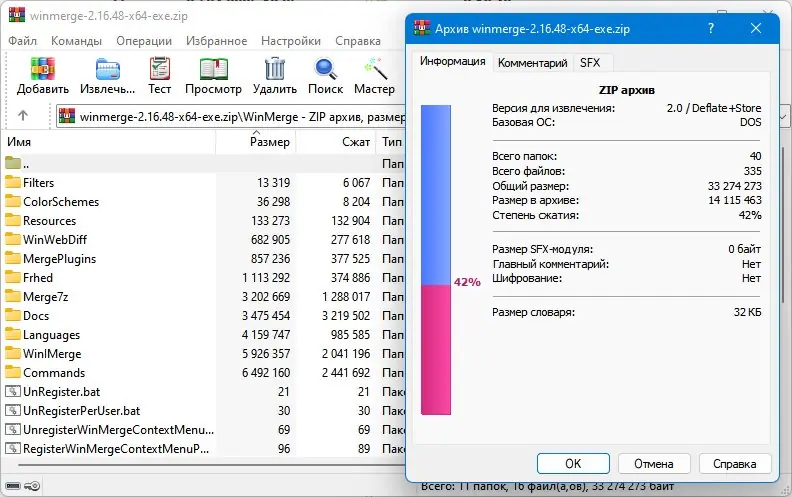Open the Файл menu

pyautogui.click(x=23, y=41)
